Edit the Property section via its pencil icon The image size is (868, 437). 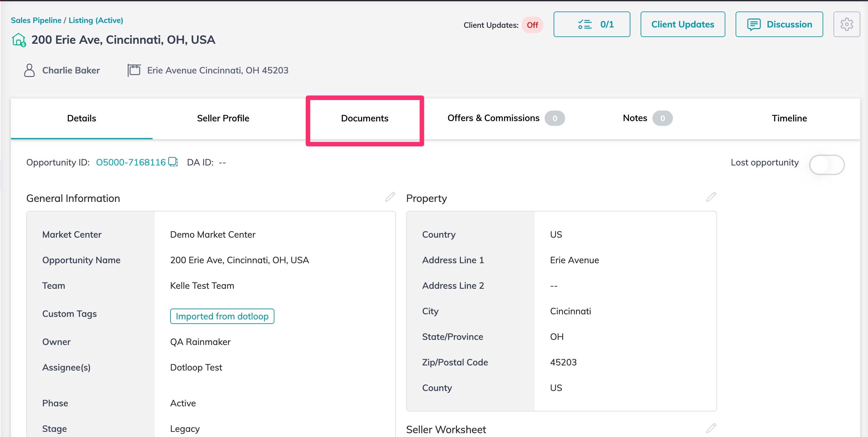pyautogui.click(x=711, y=197)
